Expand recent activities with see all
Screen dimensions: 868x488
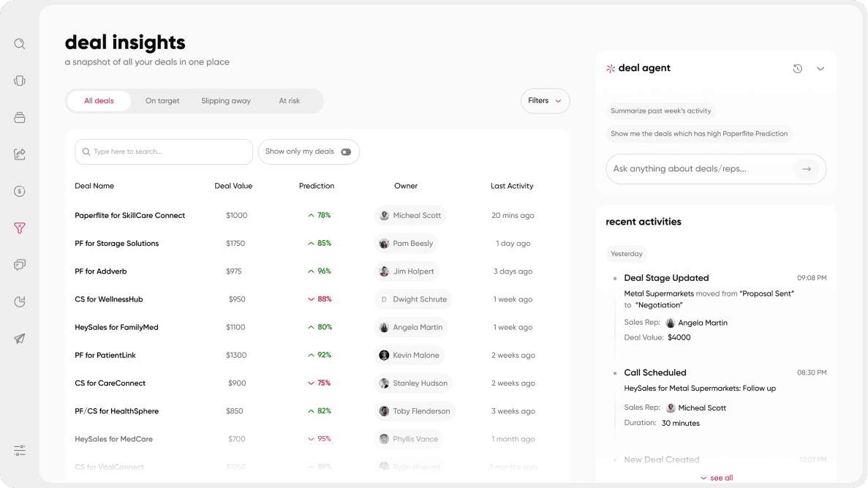click(717, 478)
